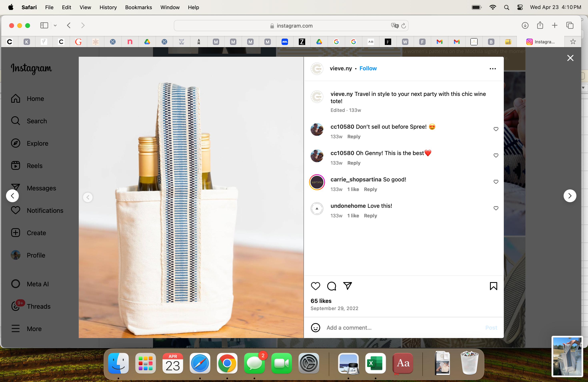Show the previous image in the post carousel
The width and height of the screenshot is (588, 382).
[88, 197]
